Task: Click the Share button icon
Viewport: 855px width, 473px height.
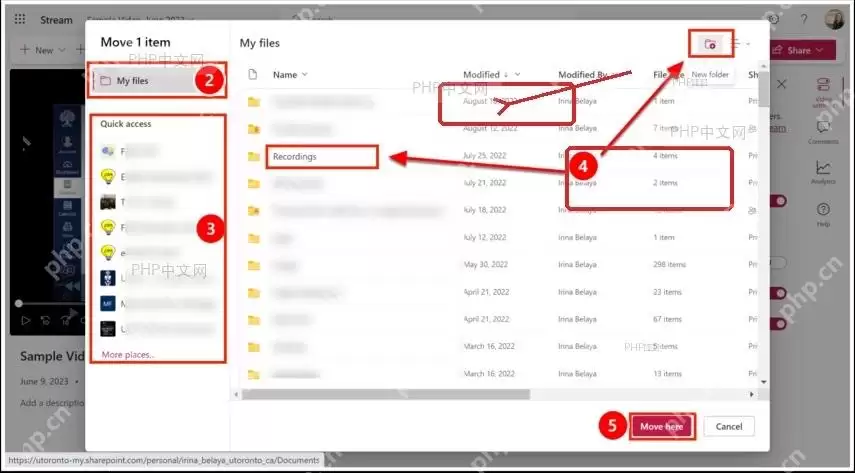Action: point(778,50)
